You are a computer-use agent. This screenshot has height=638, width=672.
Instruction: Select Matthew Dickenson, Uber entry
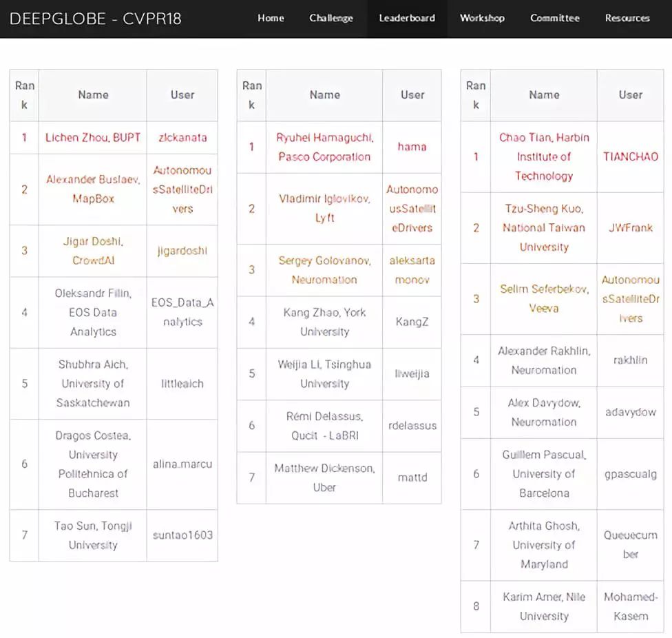[x=324, y=477]
